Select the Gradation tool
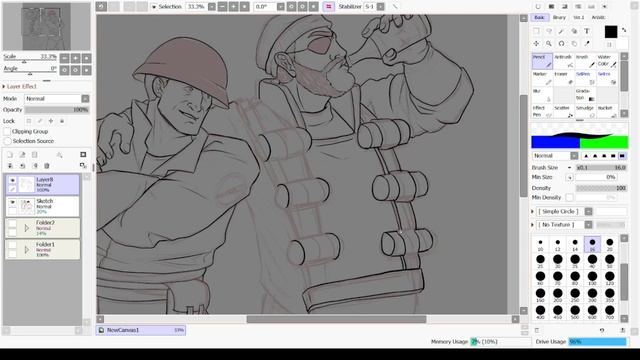The width and height of the screenshot is (640, 360). [x=585, y=95]
